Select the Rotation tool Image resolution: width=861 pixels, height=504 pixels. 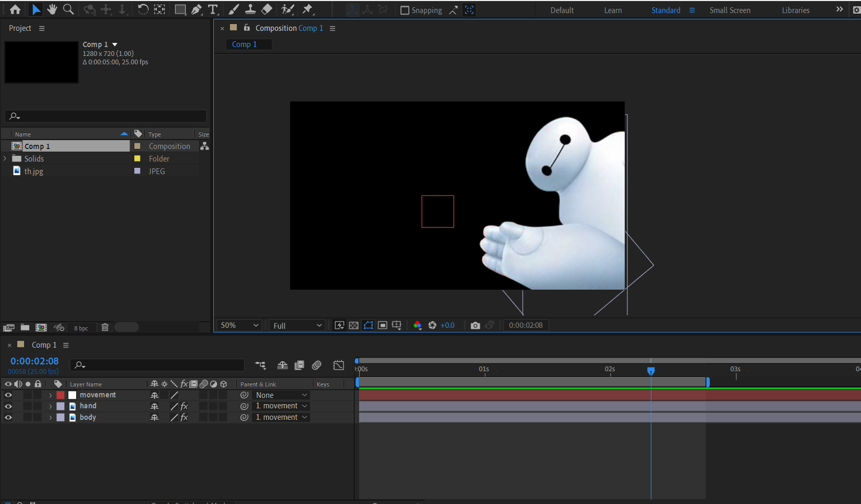pos(143,9)
